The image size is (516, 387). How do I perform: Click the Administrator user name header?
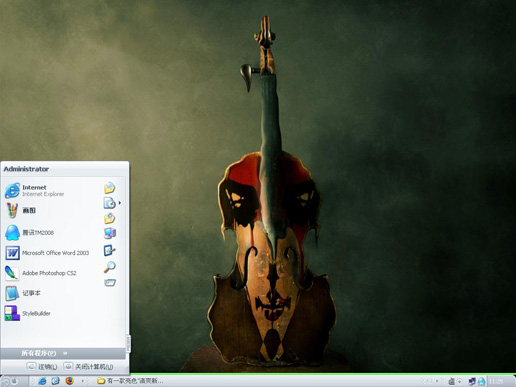[26, 169]
